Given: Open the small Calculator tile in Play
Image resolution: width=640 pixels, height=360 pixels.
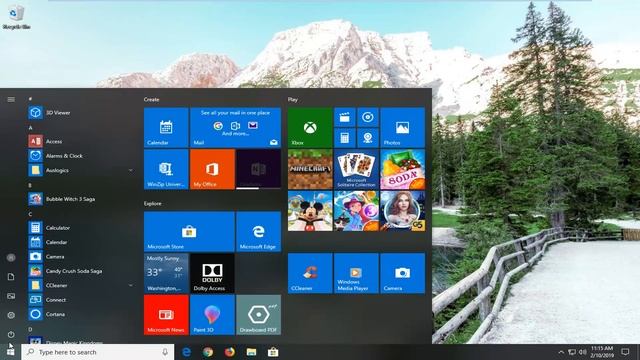Looking at the screenshot, I should pos(345,138).
